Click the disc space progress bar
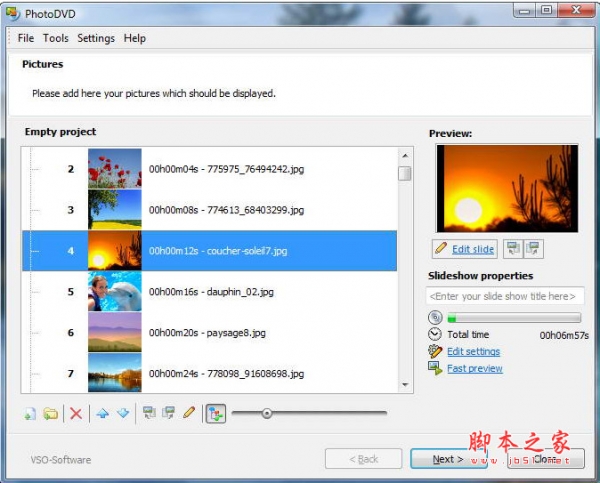This screenshot has height=483, width=600. (514, 318)
